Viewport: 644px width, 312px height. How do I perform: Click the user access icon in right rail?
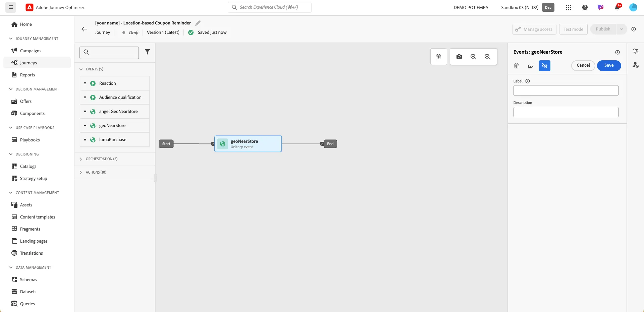coord(636,65)
